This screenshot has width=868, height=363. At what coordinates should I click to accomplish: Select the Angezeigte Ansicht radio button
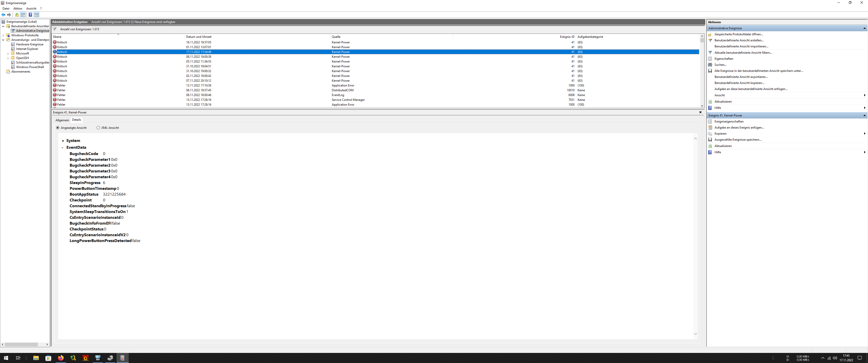(x=58, y=128)
